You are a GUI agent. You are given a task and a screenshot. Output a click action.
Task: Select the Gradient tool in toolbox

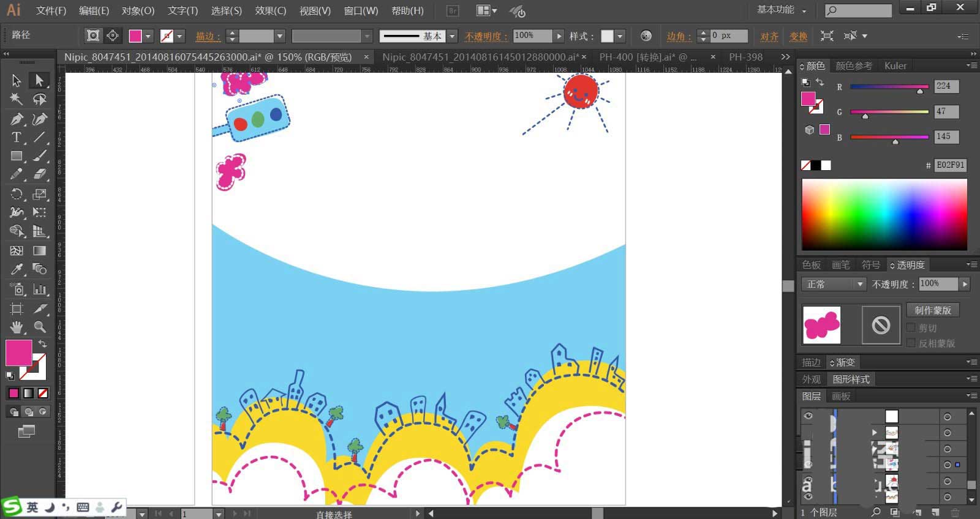click(39, 250)
